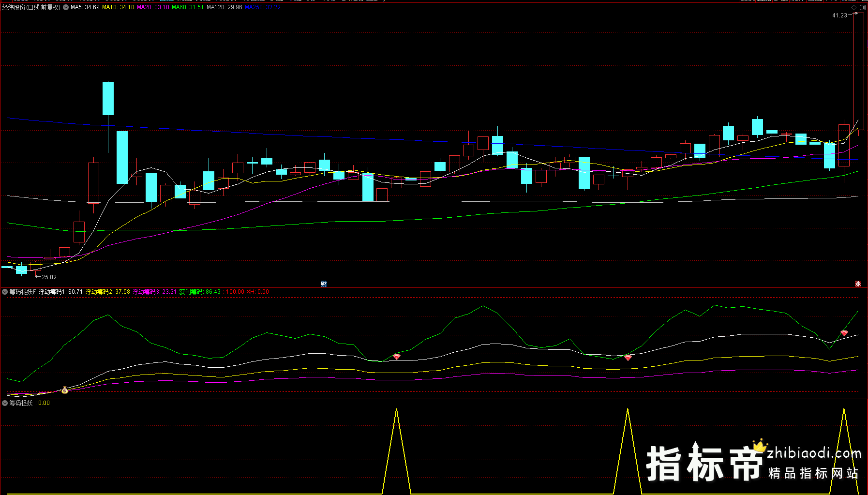Click the magenta MA20: 33.10 label
The image size is (868, 495).
click(x=153, y=7)
